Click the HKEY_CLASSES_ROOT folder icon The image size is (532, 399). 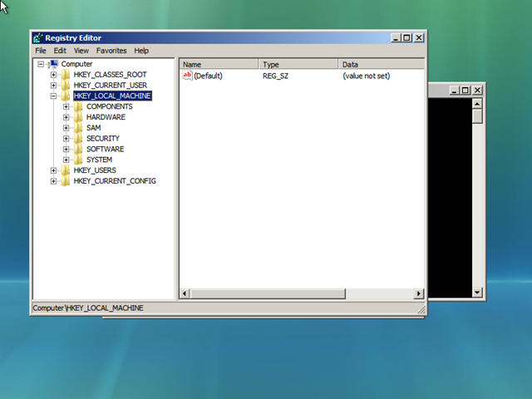(66, 74)
